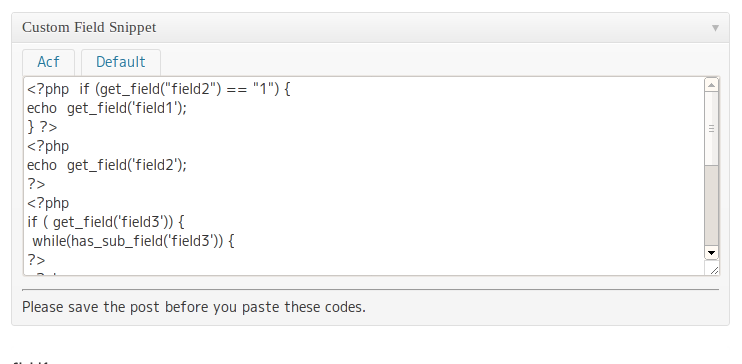Viewport: 742px width, 364px height.
Task: Click the if ( get_field('field3')) { line
Action: 106,222
